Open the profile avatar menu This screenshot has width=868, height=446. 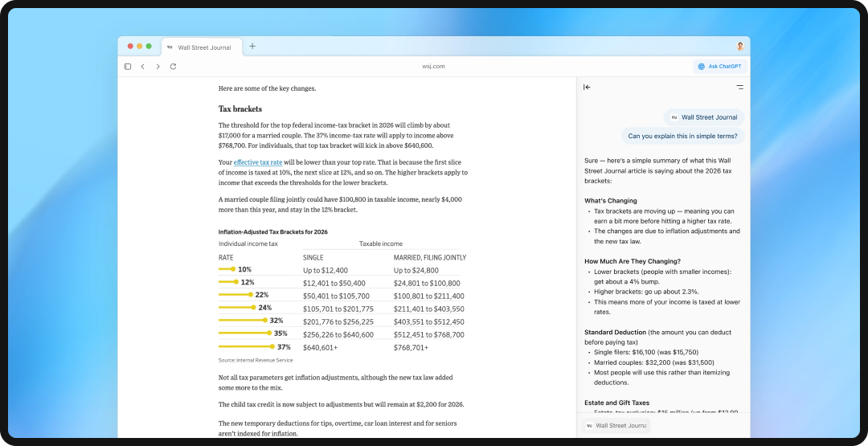coord(740,47)
